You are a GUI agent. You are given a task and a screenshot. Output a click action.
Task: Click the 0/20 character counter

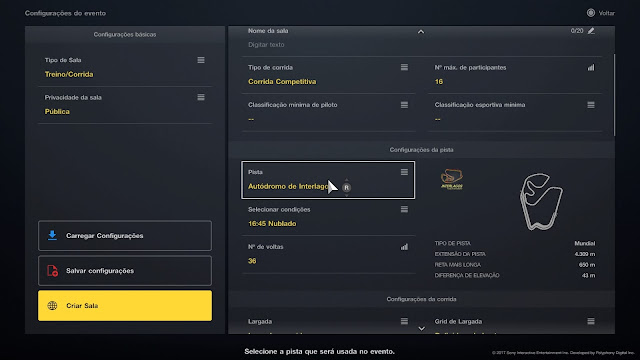[577, 31]
